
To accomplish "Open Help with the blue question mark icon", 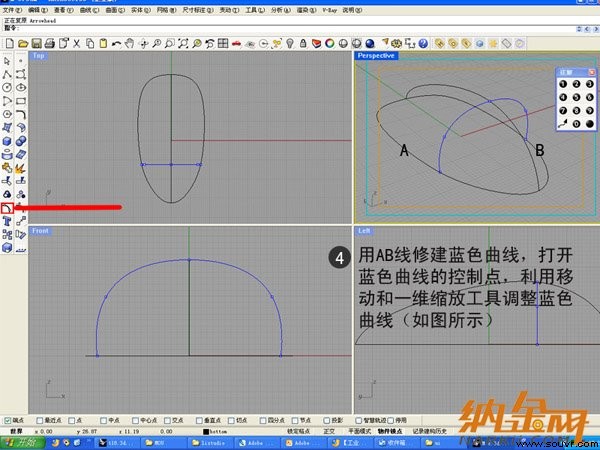I will (x=423, y=44).
